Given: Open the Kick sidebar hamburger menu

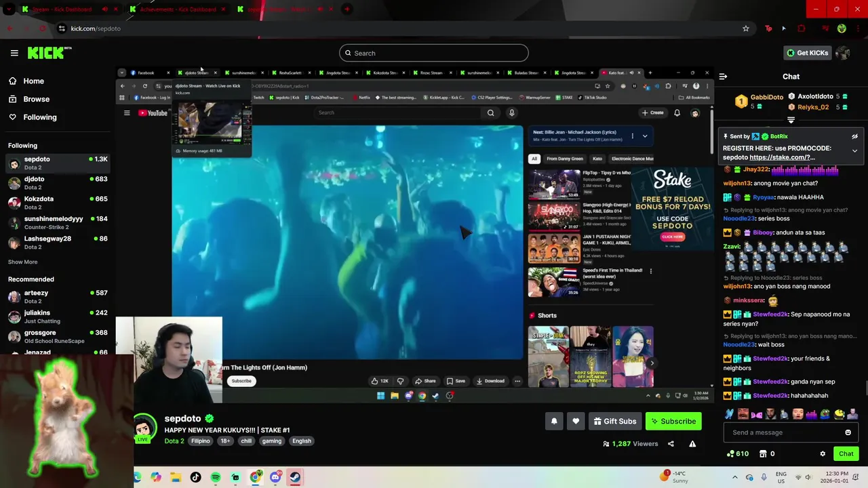Looking at the screenshot, I should point(14,53).
